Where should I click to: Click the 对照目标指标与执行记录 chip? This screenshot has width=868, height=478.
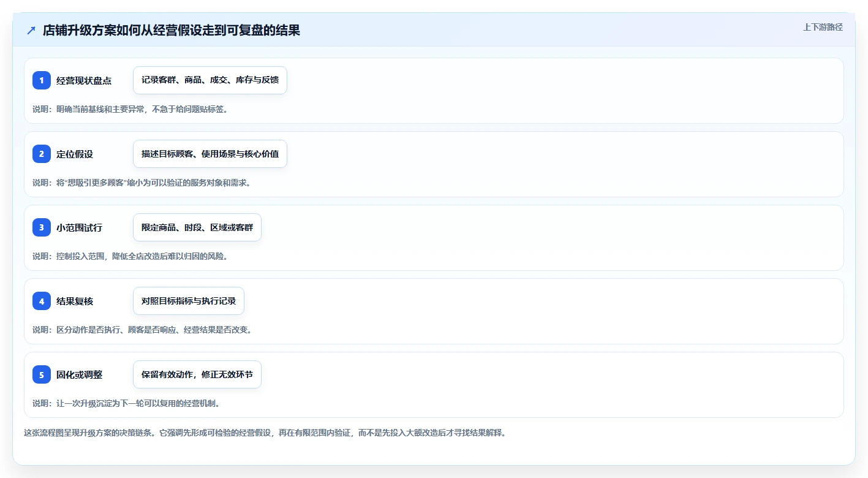[x=189, y=301]
